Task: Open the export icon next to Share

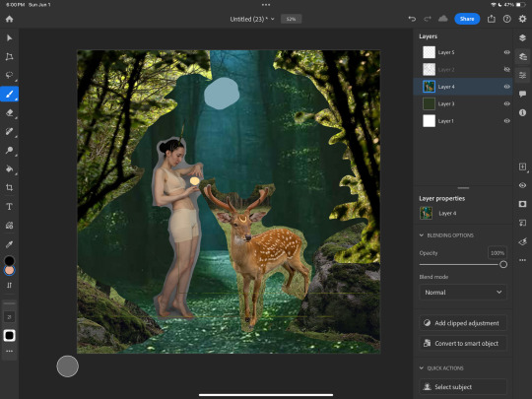Action: [492, 19]
